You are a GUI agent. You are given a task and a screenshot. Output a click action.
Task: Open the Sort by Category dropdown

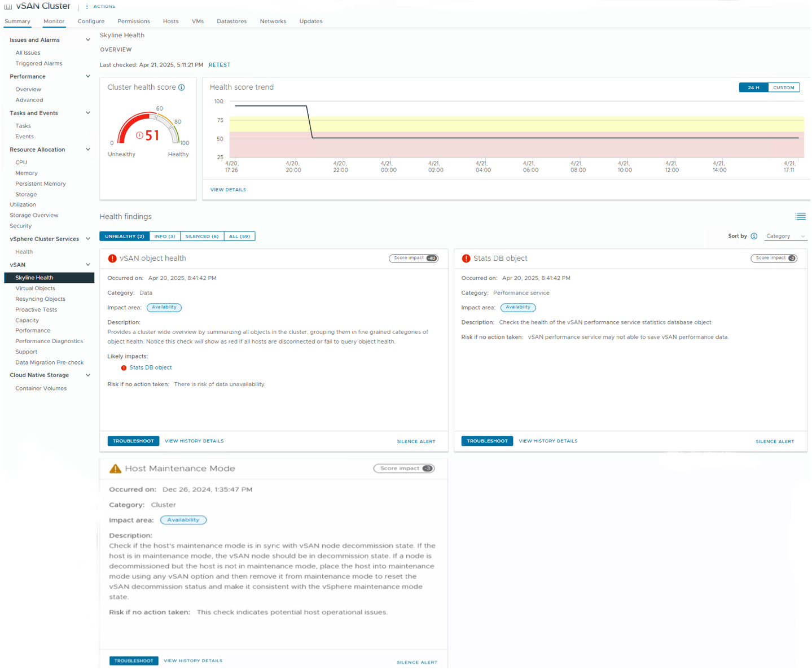coord(785,236)
